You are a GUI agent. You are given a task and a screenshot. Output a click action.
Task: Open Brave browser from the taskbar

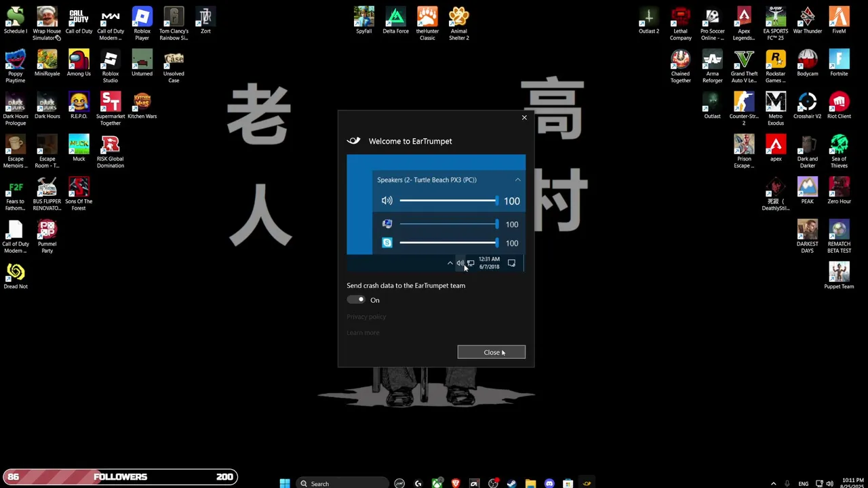point(456,483)
